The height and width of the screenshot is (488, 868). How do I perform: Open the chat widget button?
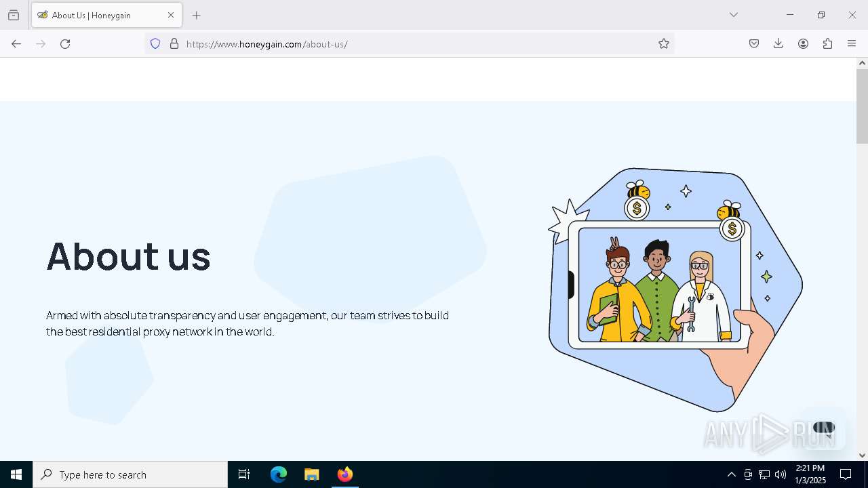click(823, 428)
